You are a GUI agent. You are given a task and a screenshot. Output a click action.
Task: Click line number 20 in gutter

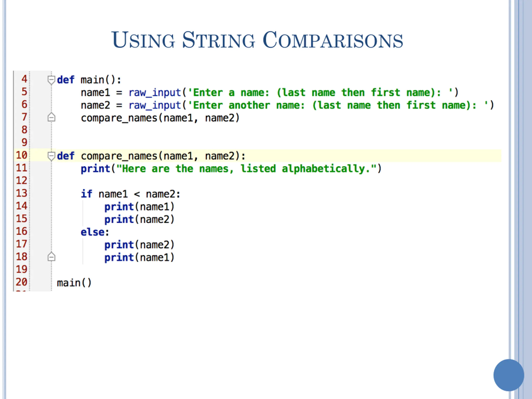tap(22, 282)
